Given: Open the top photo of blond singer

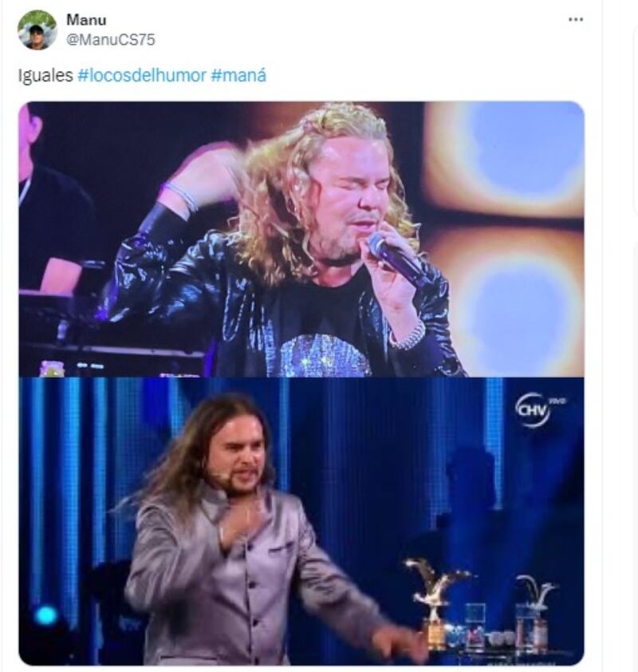Looking at the screenshot, I should click(x=301, y=239).
